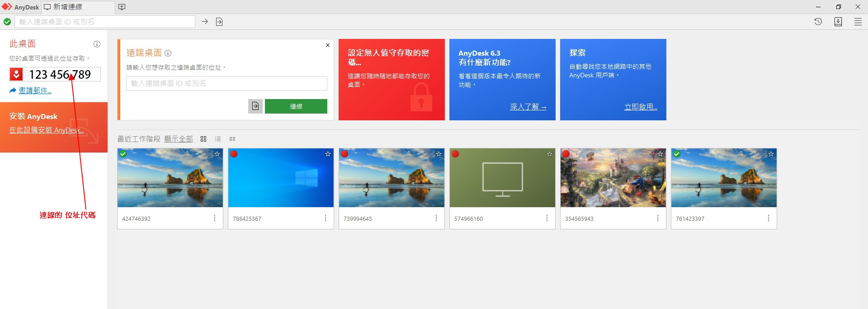This screenshot has height=309, width=868.
Task: Switch recent sessions to list view
Action: (218, 139)
